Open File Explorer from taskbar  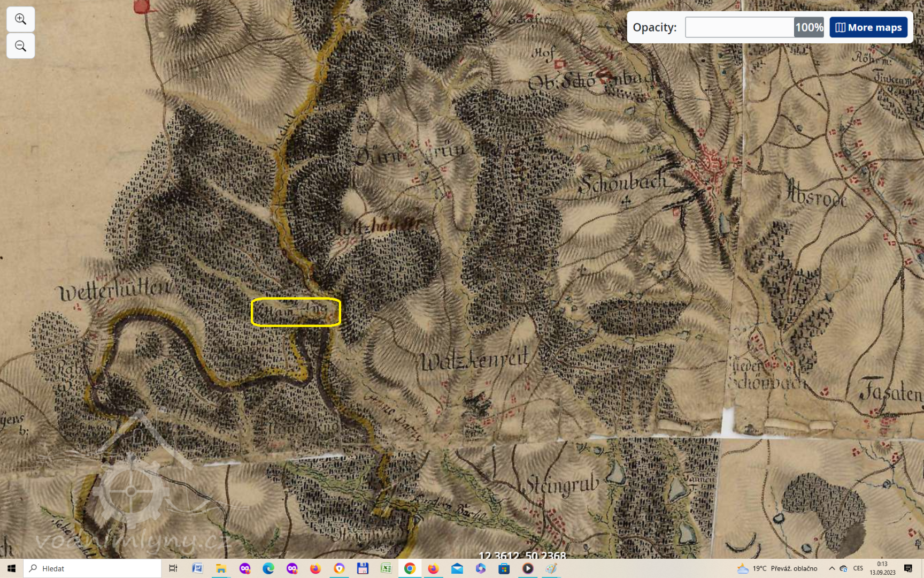[221, 568]
